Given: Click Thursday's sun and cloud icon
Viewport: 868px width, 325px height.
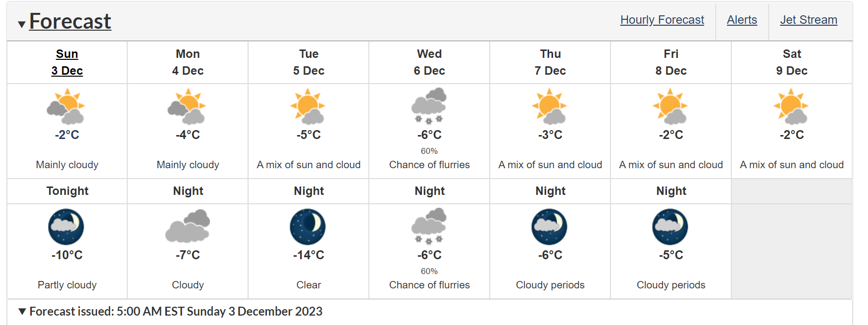Looking at the screenshot, I should (550, 106).
